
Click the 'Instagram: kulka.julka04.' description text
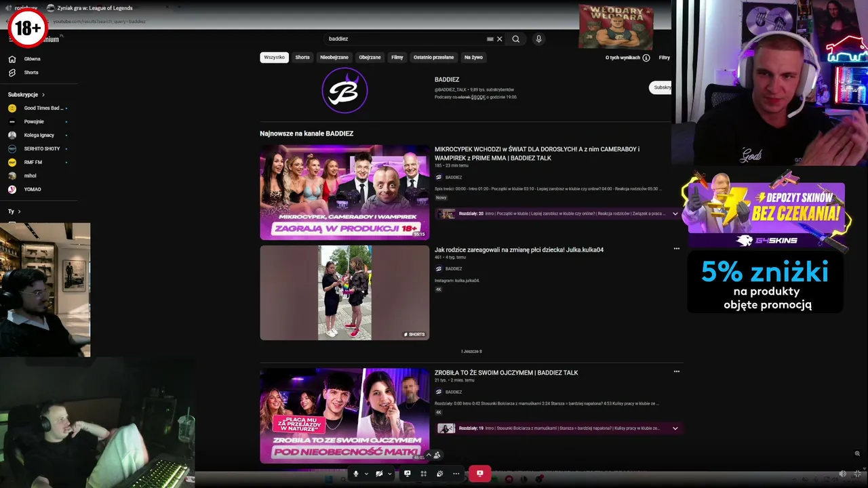coord(457,281)
